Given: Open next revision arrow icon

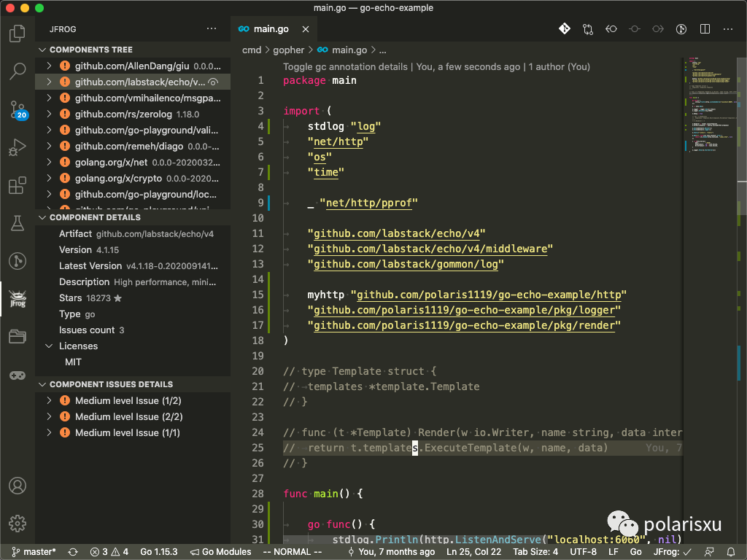Looking at the screenshot, I should [x=658, y=29].
